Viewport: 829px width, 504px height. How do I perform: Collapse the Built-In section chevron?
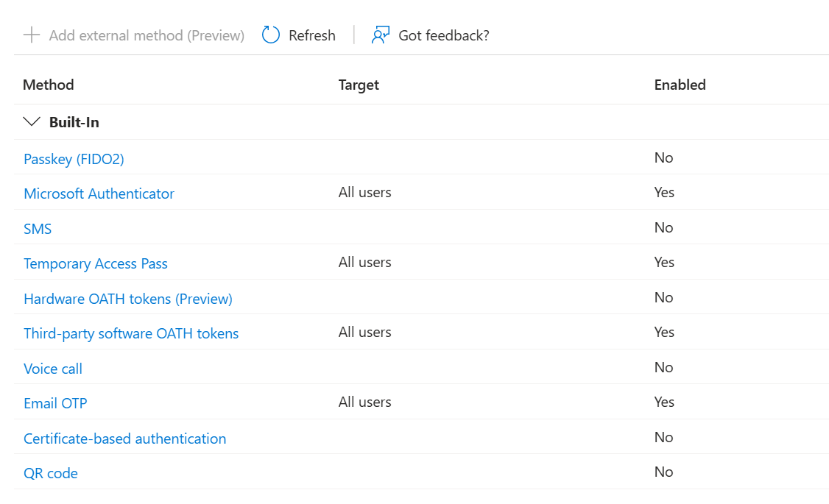point(31,121)
